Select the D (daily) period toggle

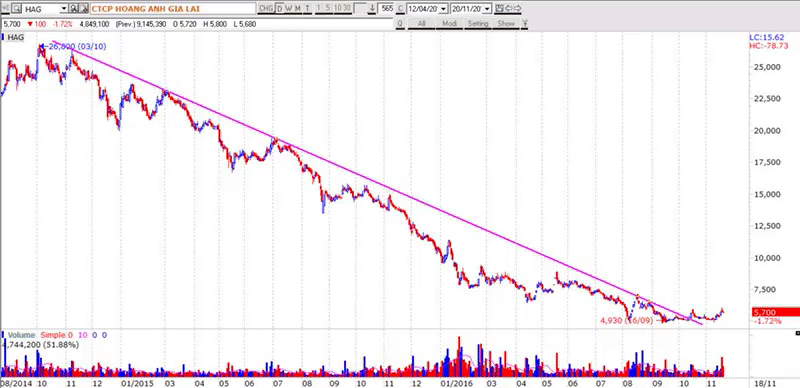point(280,9)
